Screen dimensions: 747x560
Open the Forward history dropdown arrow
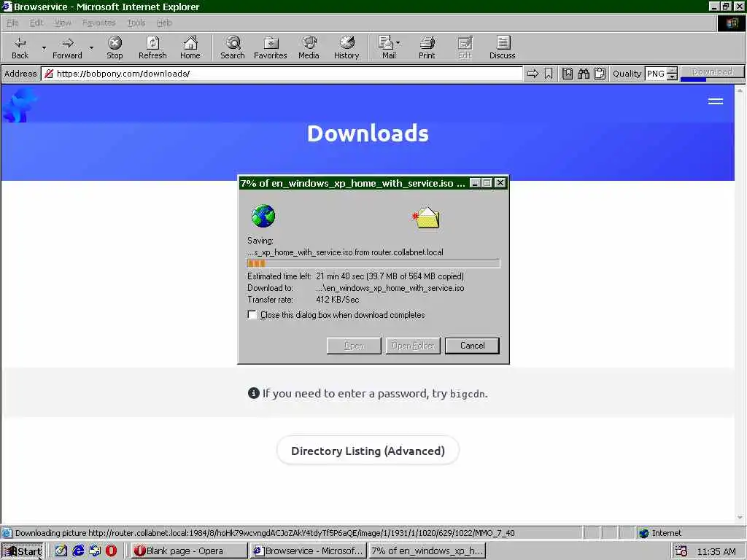pyautogui.click(x=91, y=47)
